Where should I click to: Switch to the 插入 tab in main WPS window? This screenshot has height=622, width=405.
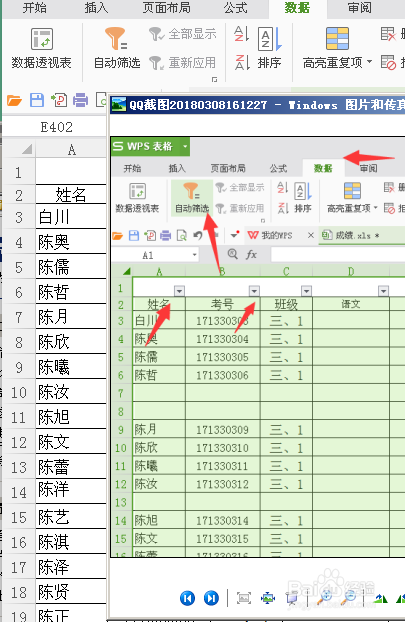(96, 8)
